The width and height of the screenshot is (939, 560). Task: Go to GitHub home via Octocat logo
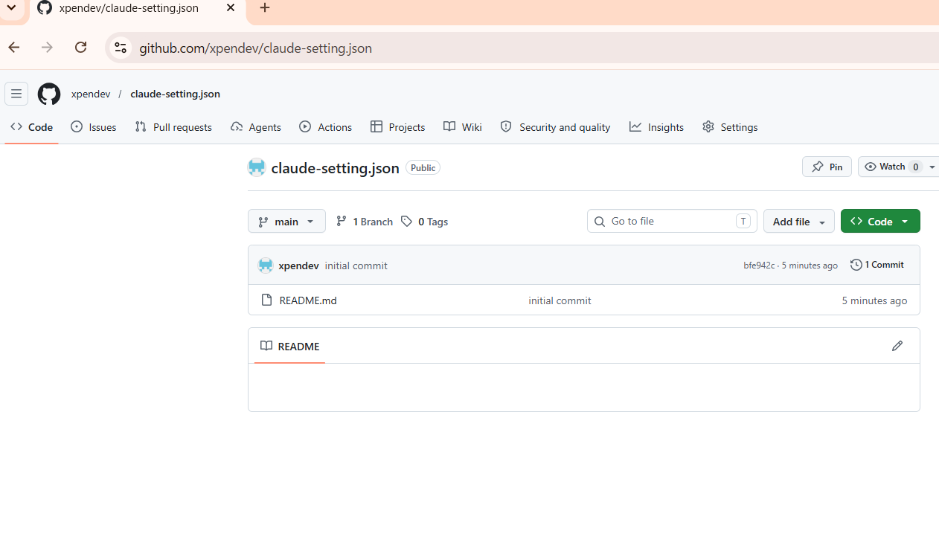tap(49, 94)
